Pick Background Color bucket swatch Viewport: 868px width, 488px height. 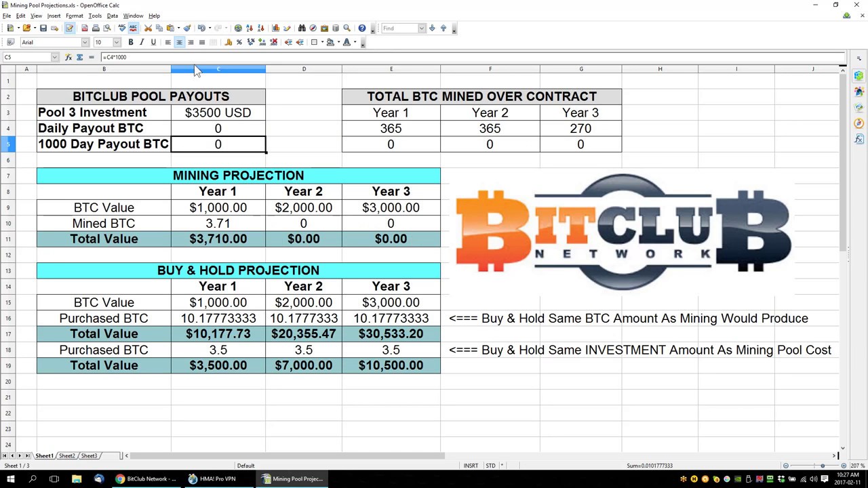pos(330,42)
